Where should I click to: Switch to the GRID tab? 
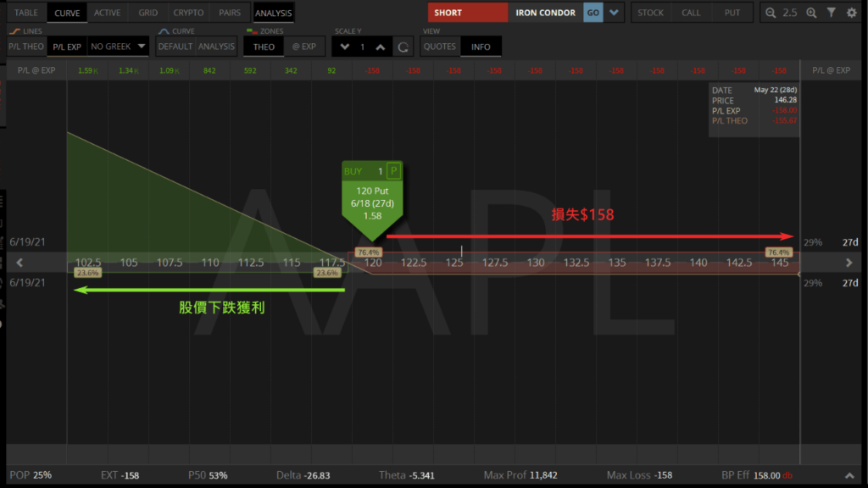pos(147,13)
